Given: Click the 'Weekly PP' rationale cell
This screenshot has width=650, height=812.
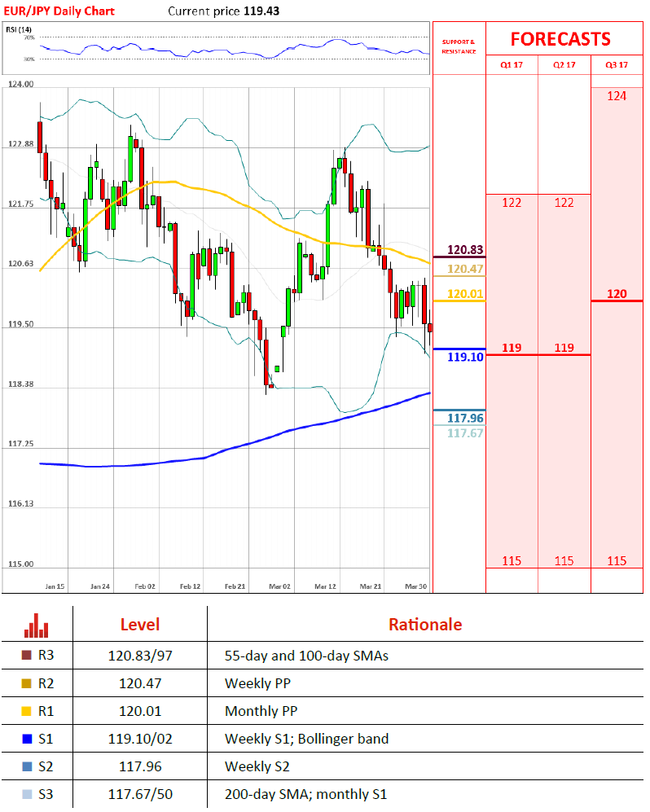Looking at the screenshot, I should [257, 683].
